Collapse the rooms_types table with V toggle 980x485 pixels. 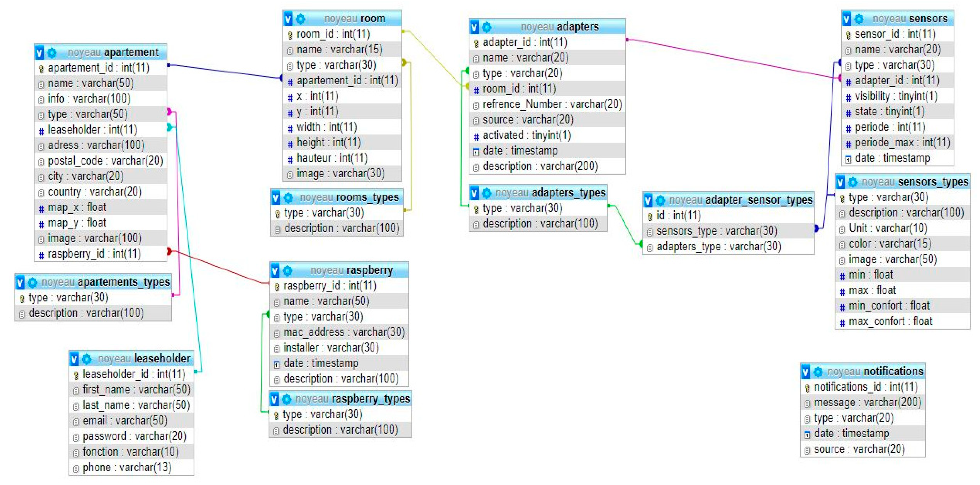276,198
